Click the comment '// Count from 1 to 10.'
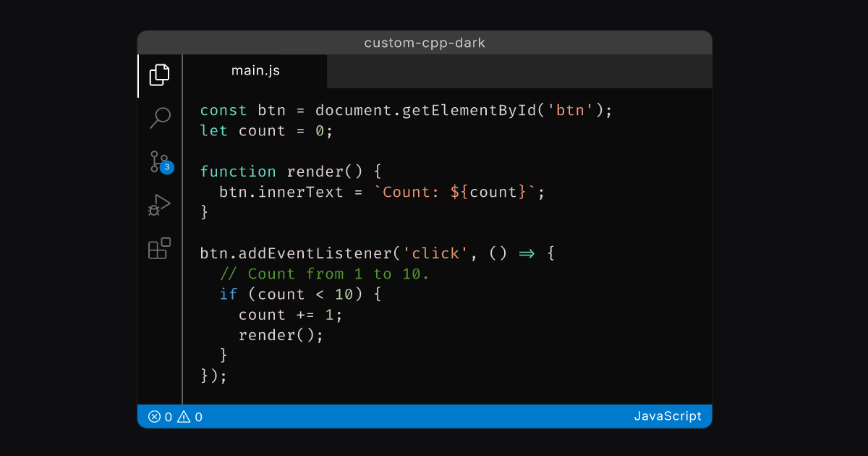Screen dimensions: 868x456 click(x=324, y=274)
